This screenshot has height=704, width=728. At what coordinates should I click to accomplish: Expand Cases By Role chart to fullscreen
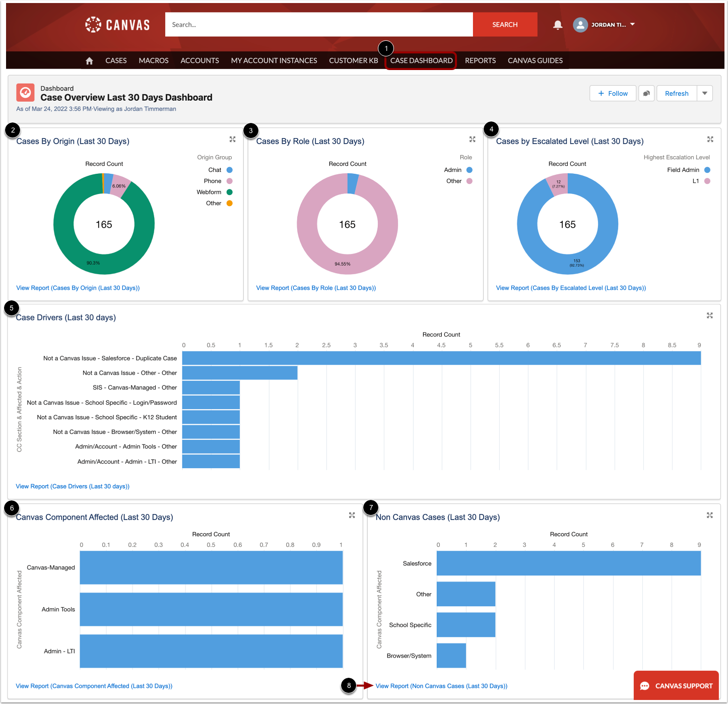(x=472, y=139)
